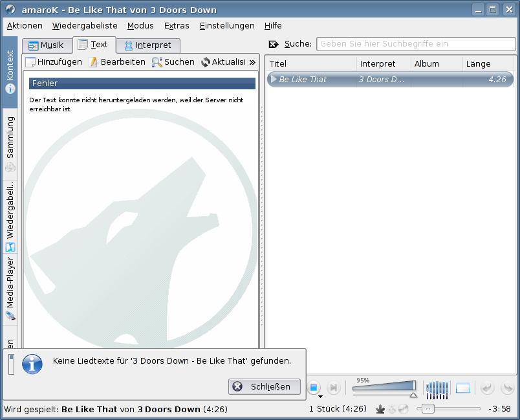Open the Media-Player sidebar tab
520x420 pixels.
coord(10,289)
